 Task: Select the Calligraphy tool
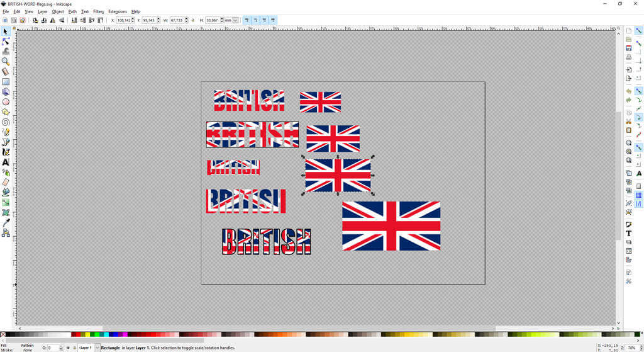[5, 152]
